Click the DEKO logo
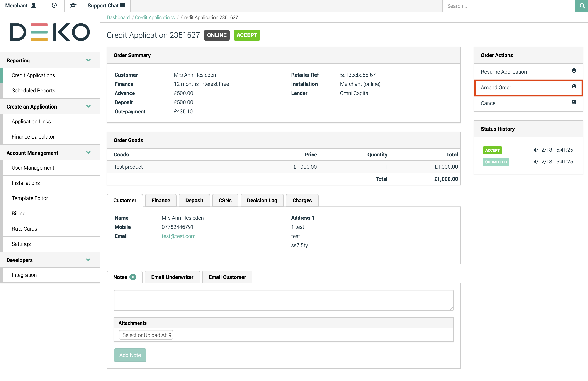This screenshot has height=381, width=588. tap(50, 32)
